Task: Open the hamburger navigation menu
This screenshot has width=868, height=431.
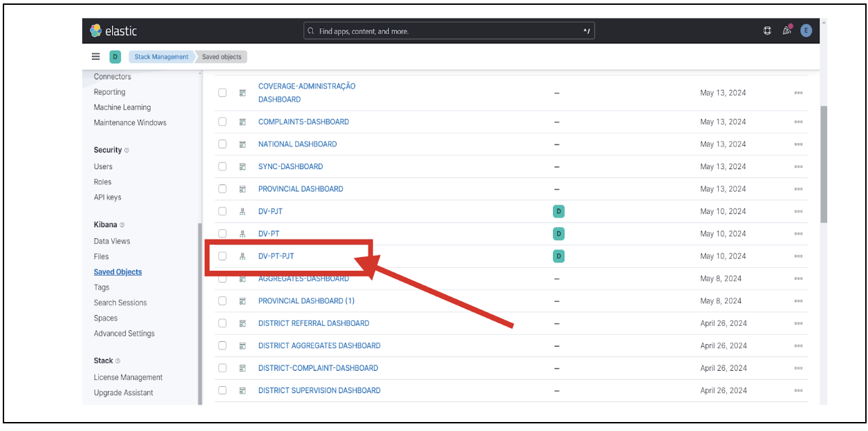Action: (96, 57)
